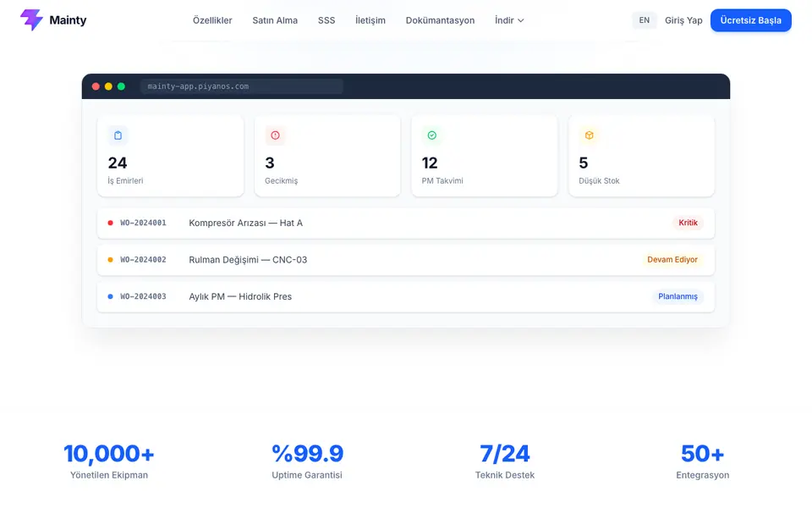
Task: Click work order ID WO-2024001
Action: (x=144, y=223)
